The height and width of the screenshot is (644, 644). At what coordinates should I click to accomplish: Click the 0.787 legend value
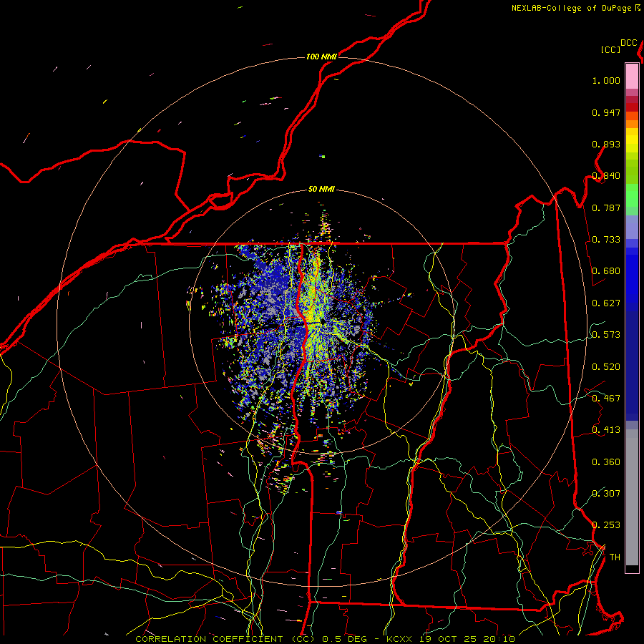coord(606,208)
